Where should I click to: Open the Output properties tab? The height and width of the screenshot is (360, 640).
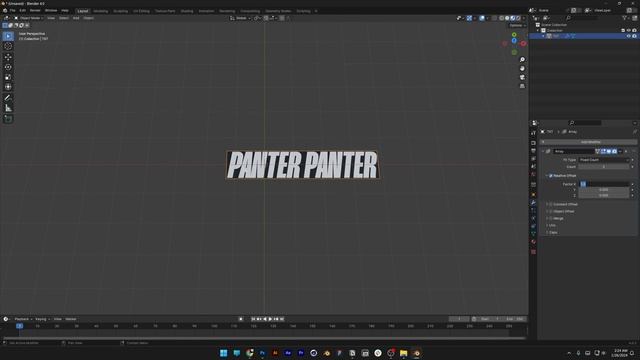533,151
